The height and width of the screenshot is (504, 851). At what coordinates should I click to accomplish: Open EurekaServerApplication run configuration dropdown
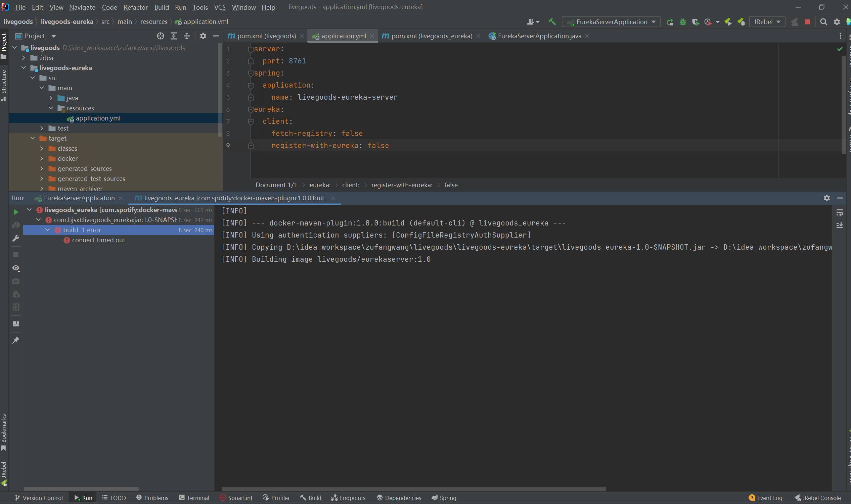click(x=611, y=22)
